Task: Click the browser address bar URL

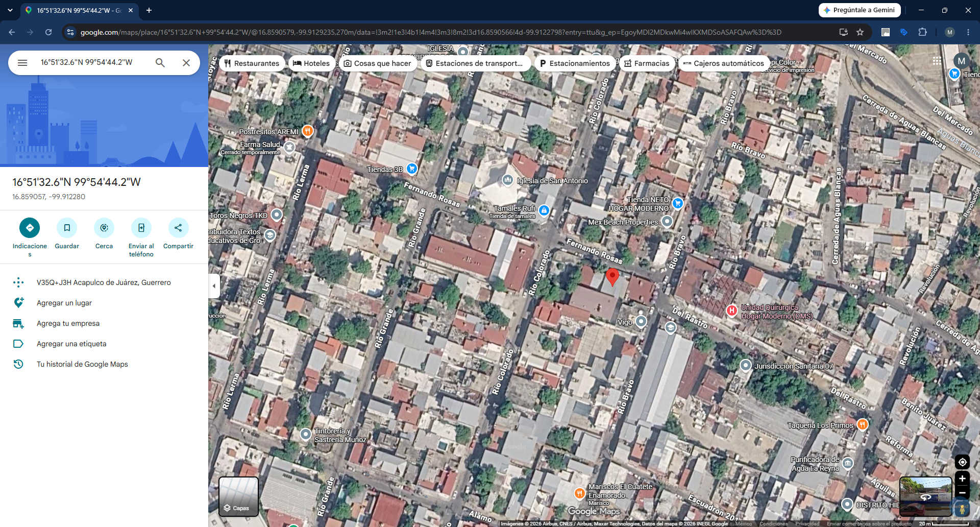Action: [x=430, y=32]
